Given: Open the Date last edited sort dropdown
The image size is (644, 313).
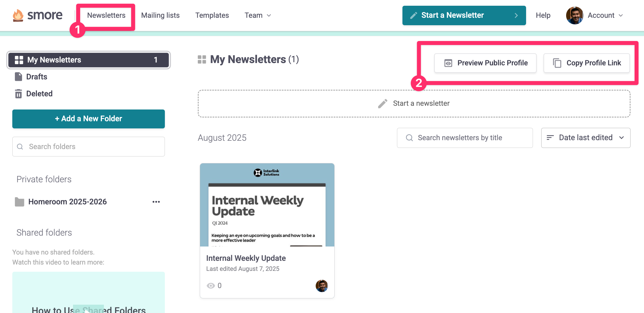Looking at the screenshot, I should coord(585,138).
